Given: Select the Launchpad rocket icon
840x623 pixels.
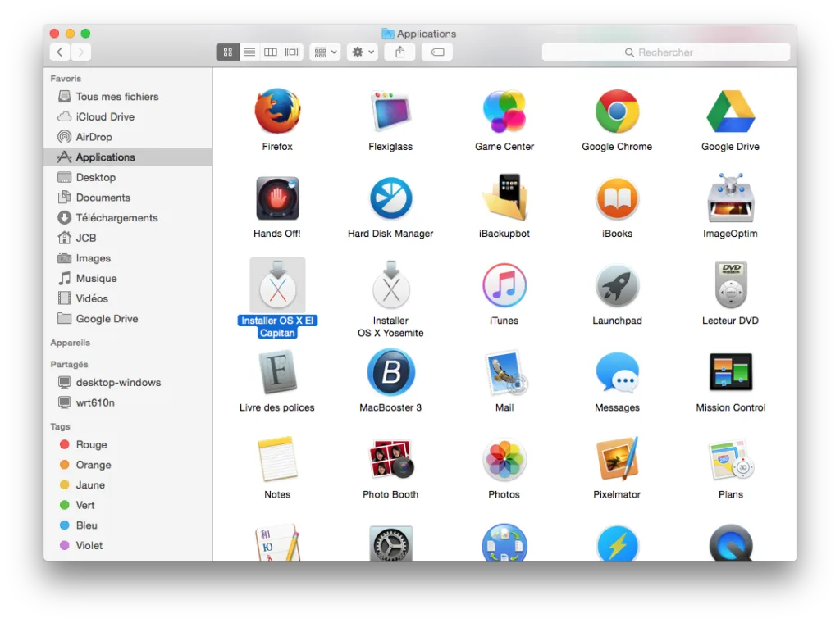Looking at the screenshot, I should tap(617, 285).
